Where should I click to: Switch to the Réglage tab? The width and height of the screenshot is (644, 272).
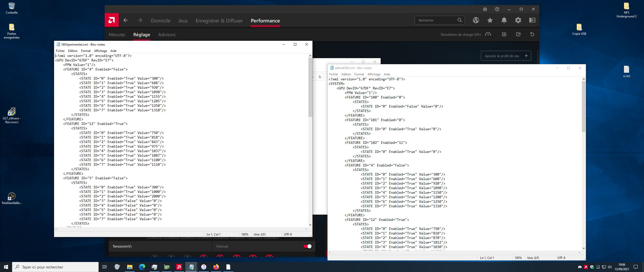(x=142, y=35)
